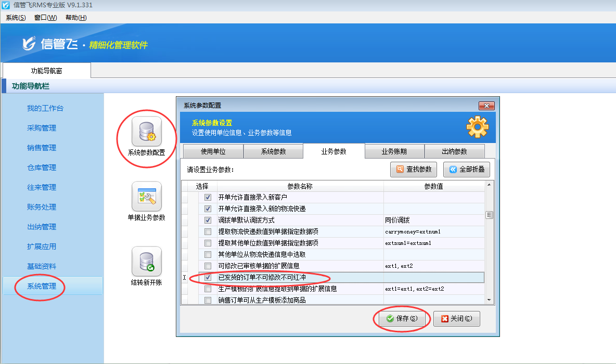This screenshot has height=364, width=616.
Task: Switch to the 业务账期 tab
Action: click(394, 152)
